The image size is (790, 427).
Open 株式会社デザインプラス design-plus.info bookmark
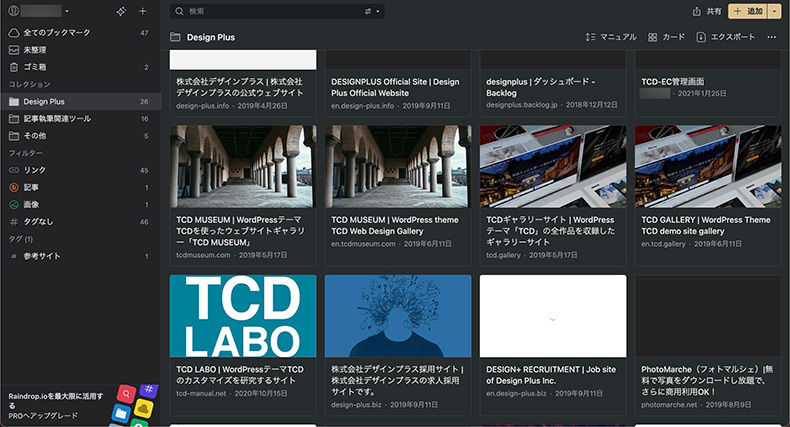(243, 83)
